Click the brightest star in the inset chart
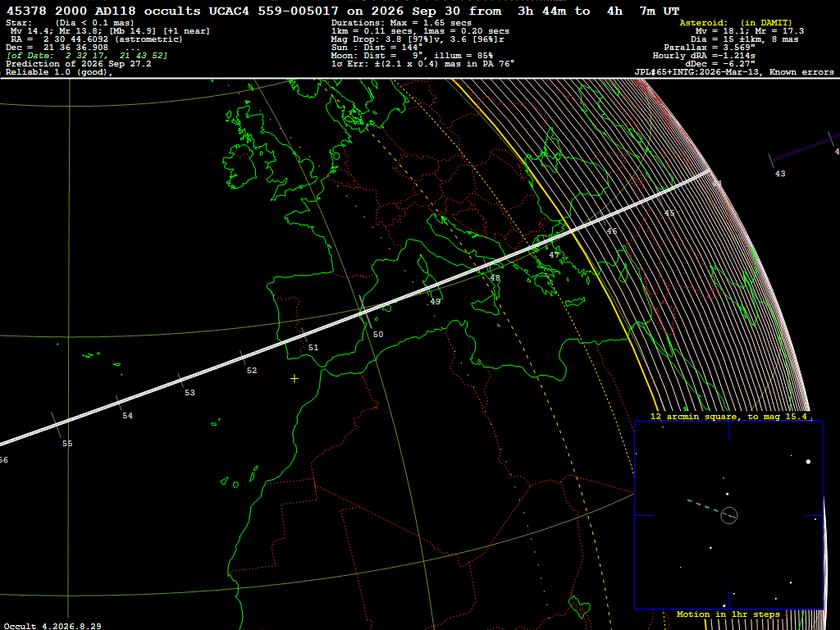Image resolution: width=840 pixels, height=630 pixels. pos(808,461)
